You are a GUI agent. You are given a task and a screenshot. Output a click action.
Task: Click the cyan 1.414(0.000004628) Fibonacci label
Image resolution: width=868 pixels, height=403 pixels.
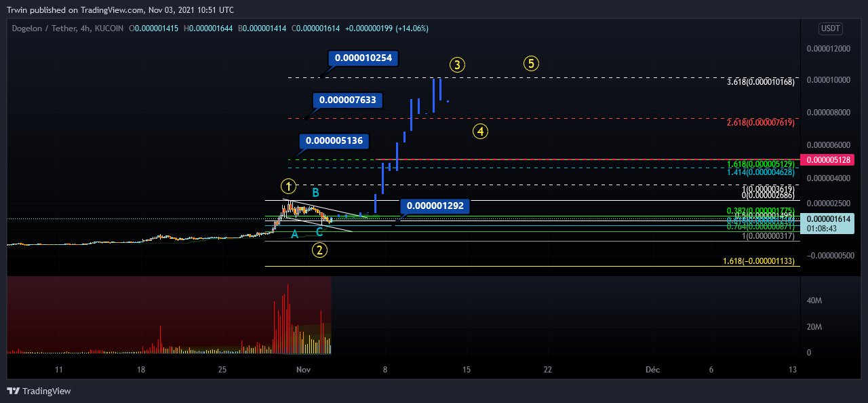(x=760, y=172)
